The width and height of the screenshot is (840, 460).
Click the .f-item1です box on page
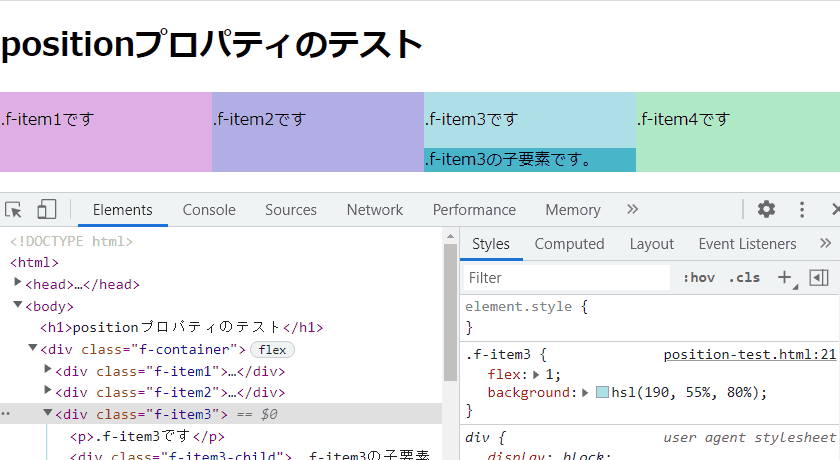[106, 132]
